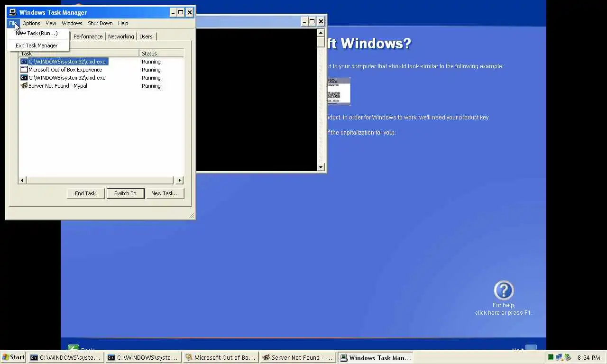
Task: Click the Out of Box Experience task icon
Action: click(x=24, y=70)
